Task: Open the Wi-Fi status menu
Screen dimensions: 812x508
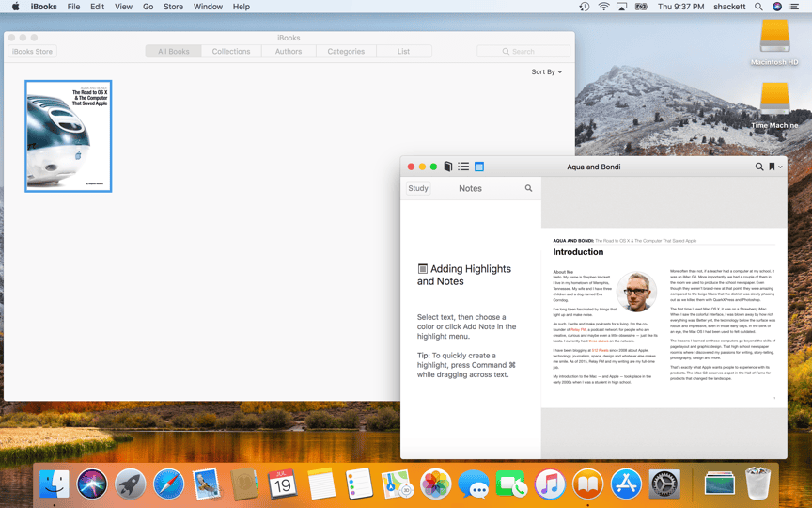Action: click(x=603, y=7)
